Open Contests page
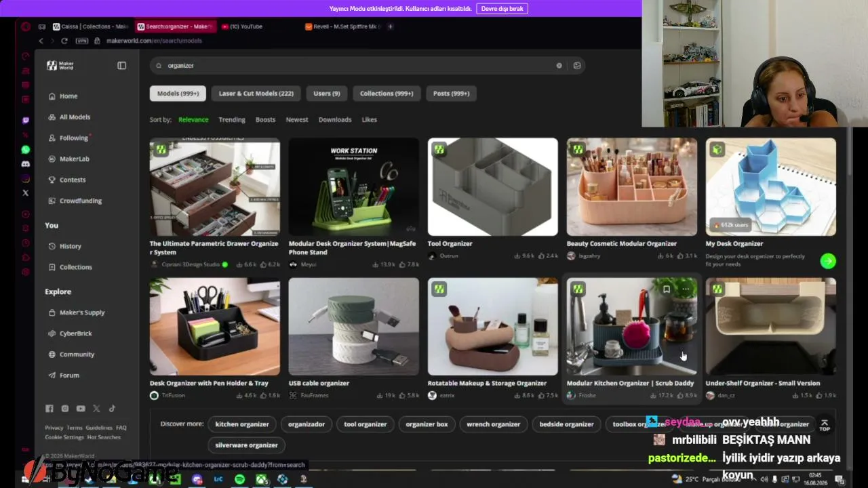 66,180
